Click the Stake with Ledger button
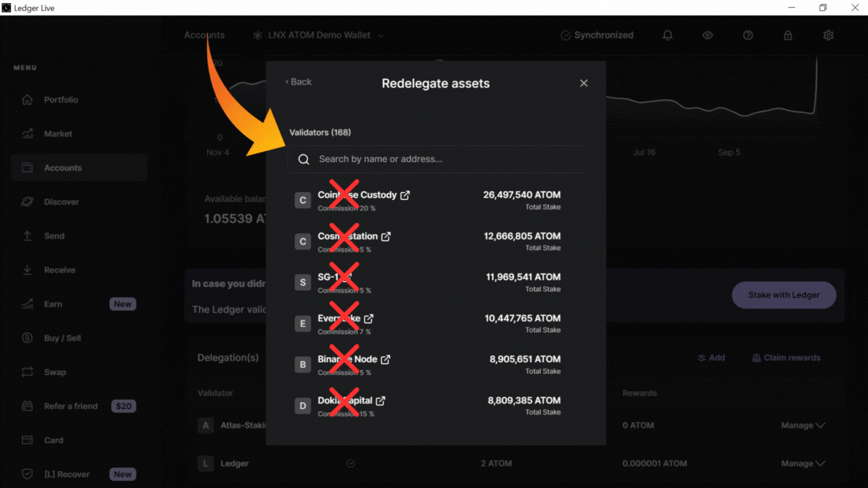Viewport: 868px width, 488px height. 784,295
